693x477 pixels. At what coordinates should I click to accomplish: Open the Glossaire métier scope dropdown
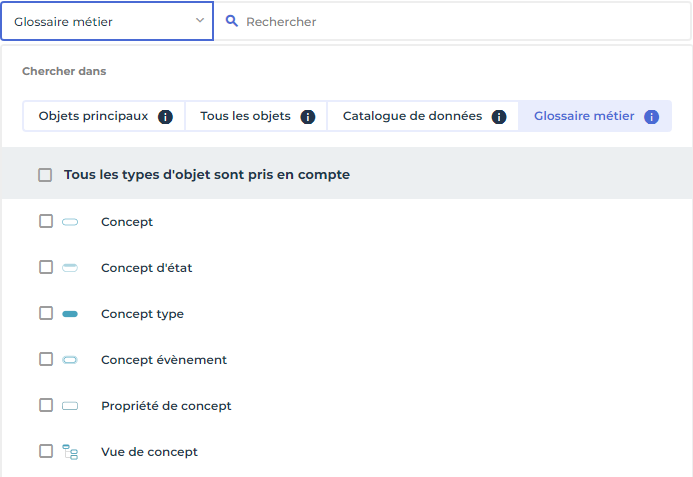108,21
